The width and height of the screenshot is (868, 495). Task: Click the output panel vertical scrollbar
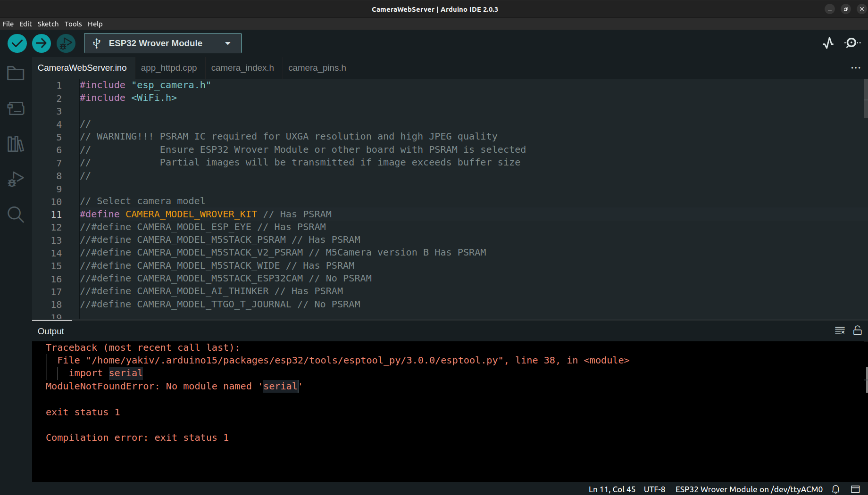(x=867, y=379)
